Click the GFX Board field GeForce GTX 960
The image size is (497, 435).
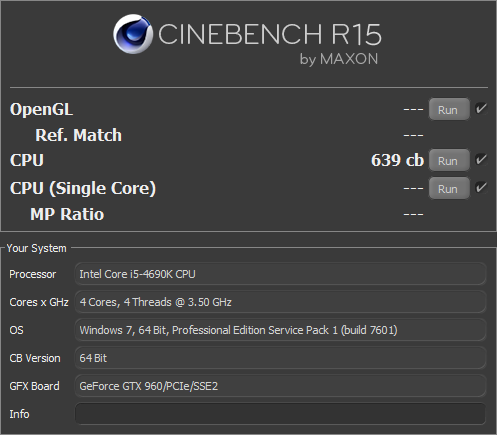[280, 386]
